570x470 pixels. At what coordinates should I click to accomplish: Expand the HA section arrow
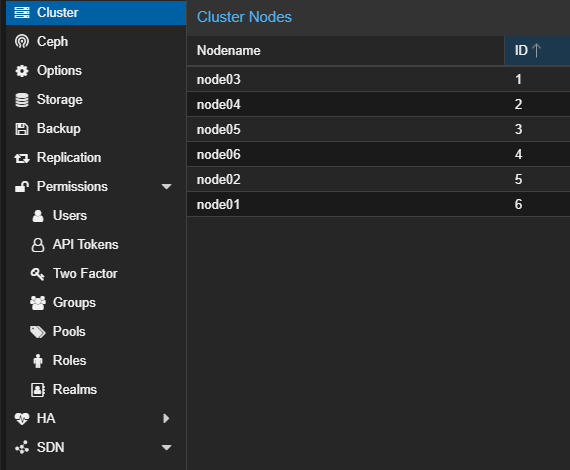[166, 418]
